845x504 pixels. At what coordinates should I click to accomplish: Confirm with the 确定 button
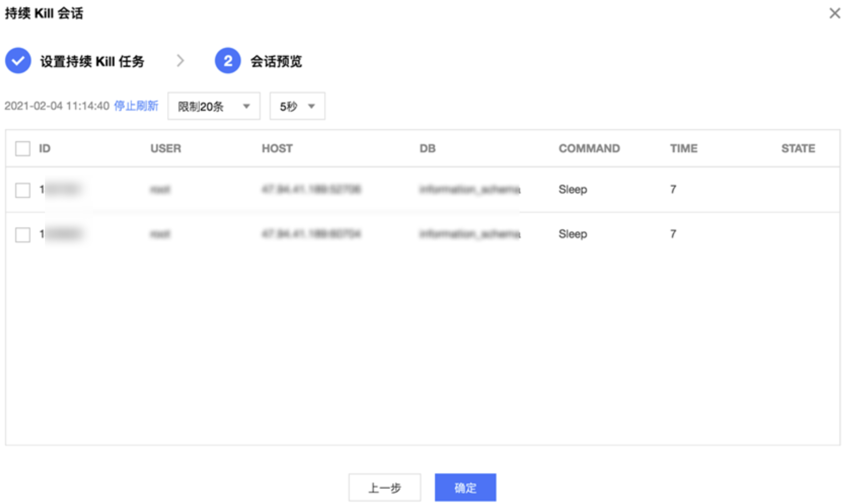pos(465,487)
